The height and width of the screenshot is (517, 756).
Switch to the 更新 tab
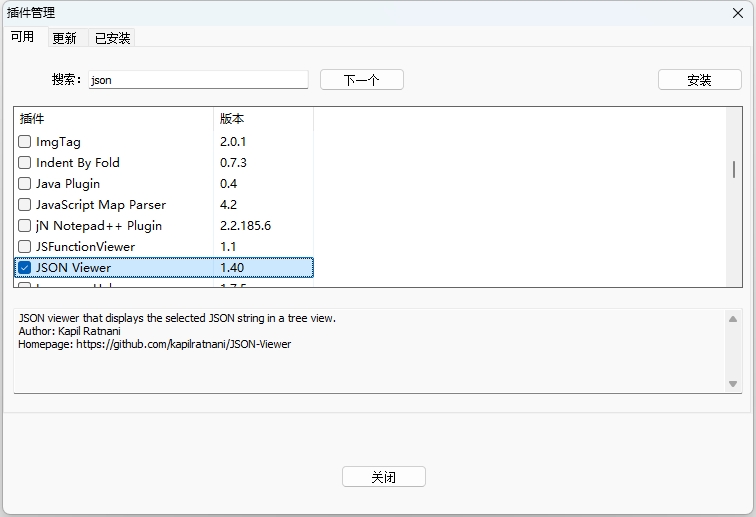click(x=64, y=38)
